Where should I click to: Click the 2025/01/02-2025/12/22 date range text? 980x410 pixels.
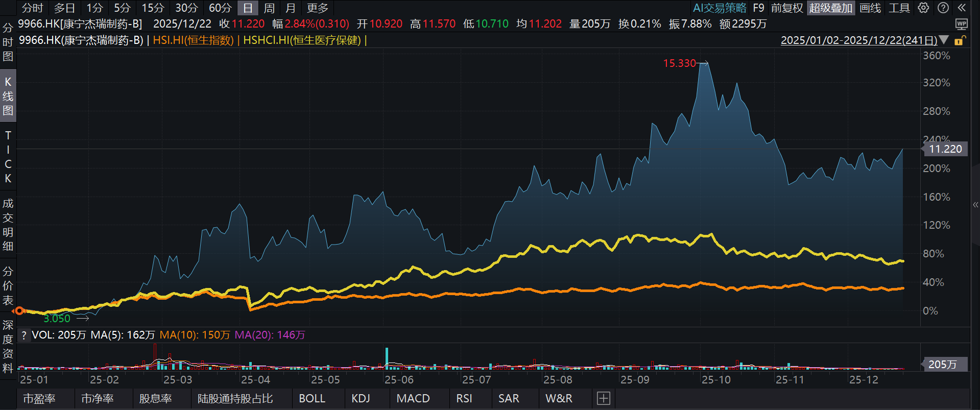click(859, 40)
